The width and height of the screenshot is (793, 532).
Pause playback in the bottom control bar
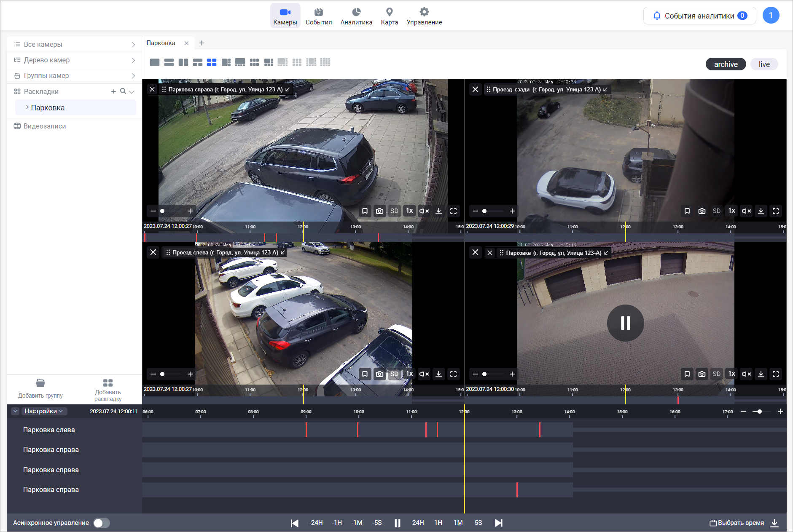click(397, 523)
